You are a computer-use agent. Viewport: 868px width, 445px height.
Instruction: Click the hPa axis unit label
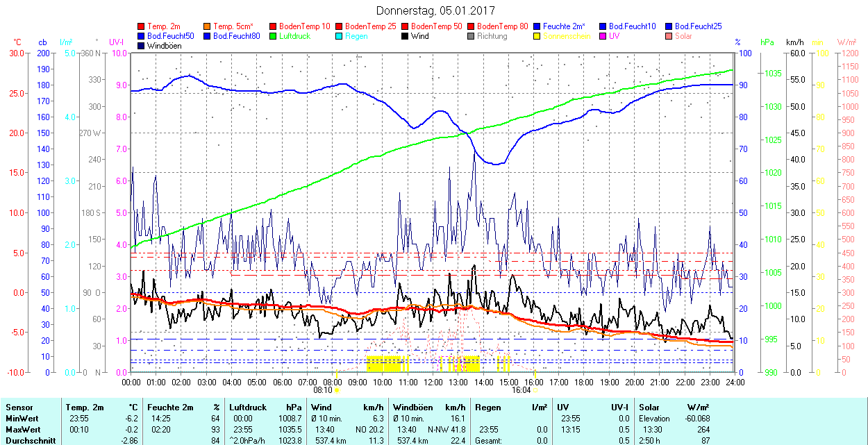(x=767, y=42)
